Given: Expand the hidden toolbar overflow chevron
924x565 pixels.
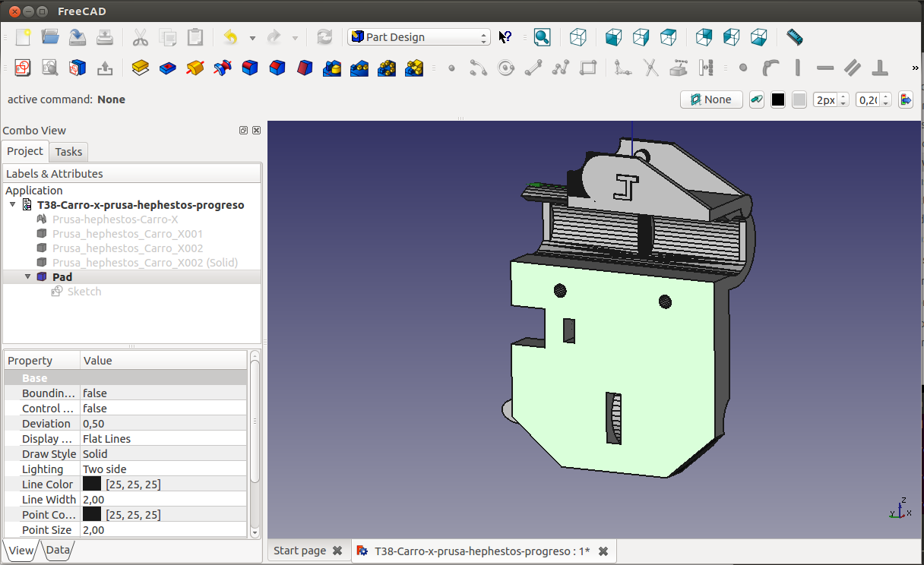Looking at the screenshot, I should [915, 68].
